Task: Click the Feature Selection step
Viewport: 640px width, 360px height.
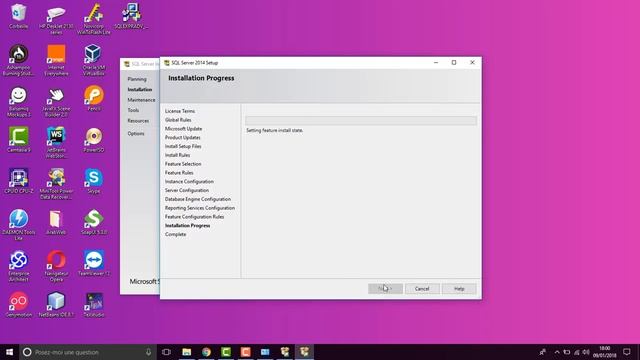Action: 183,164
